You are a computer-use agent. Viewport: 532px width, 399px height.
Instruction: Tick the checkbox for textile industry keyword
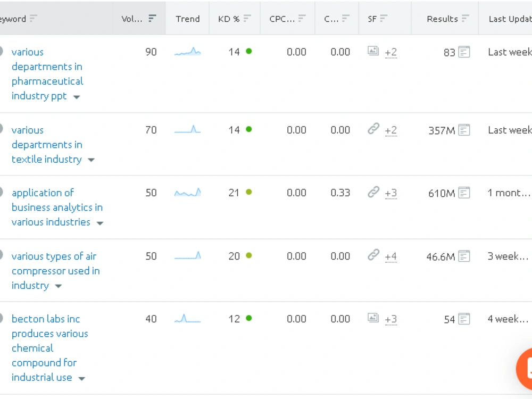1,129
